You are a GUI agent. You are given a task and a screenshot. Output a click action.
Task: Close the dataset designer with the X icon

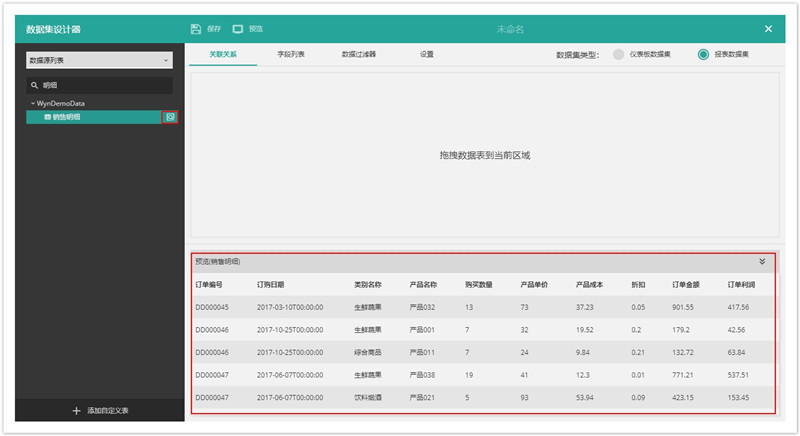pyautogui.click(x=768, y=29)
